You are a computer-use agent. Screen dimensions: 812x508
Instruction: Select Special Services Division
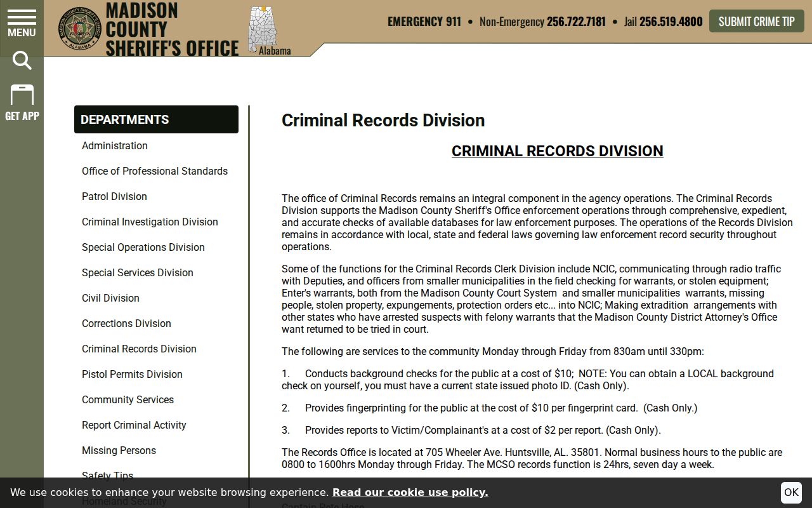(x=138, y=272)
